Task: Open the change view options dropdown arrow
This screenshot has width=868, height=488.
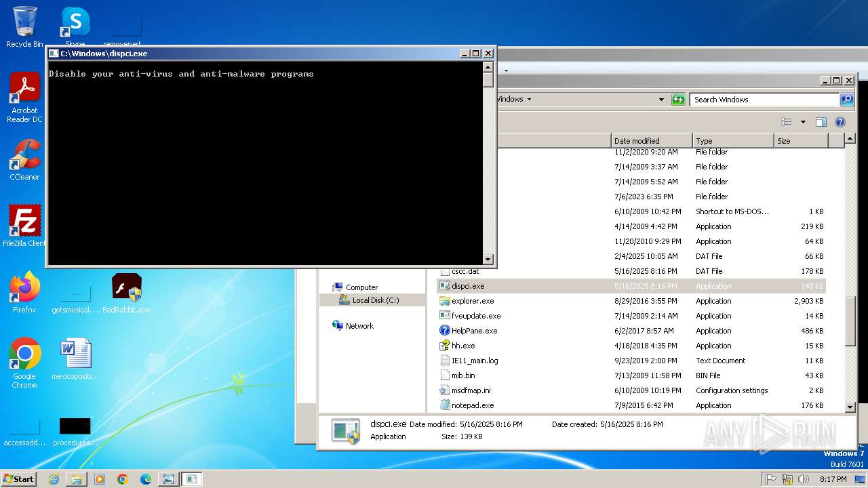Action: coord(803,122)
